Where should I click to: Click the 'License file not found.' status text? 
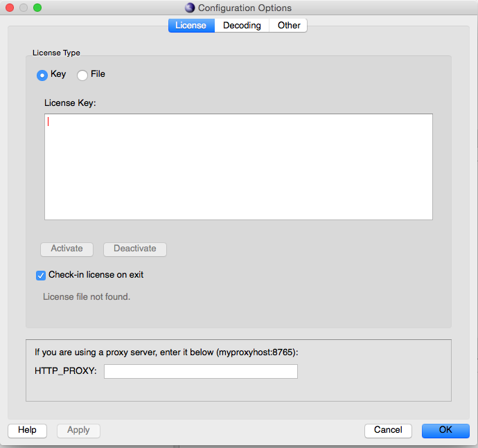(x=87, y=297)
